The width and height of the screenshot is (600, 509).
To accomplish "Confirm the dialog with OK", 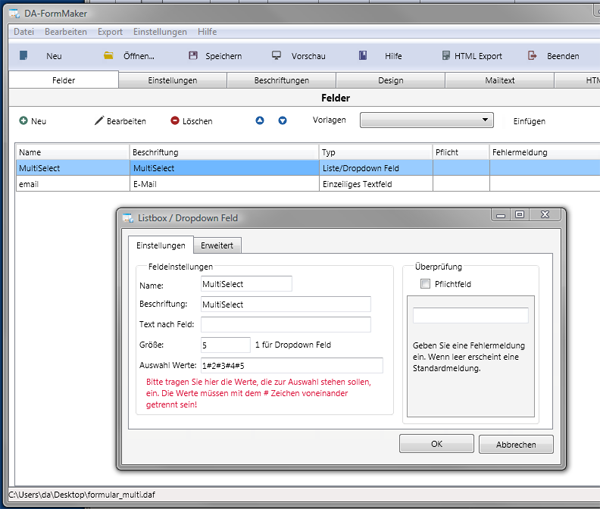I will coord(436,444).
